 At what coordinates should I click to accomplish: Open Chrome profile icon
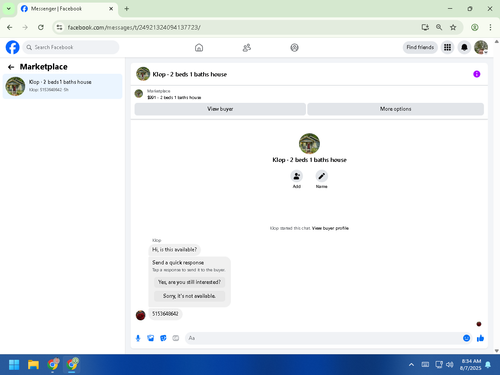pyautogui.click(x=475, y=27)
